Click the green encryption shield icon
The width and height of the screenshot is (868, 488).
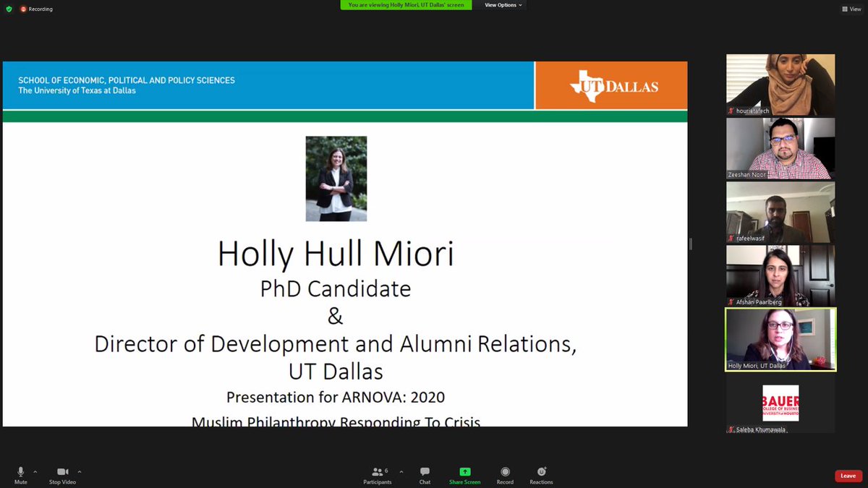coord(9,9)
